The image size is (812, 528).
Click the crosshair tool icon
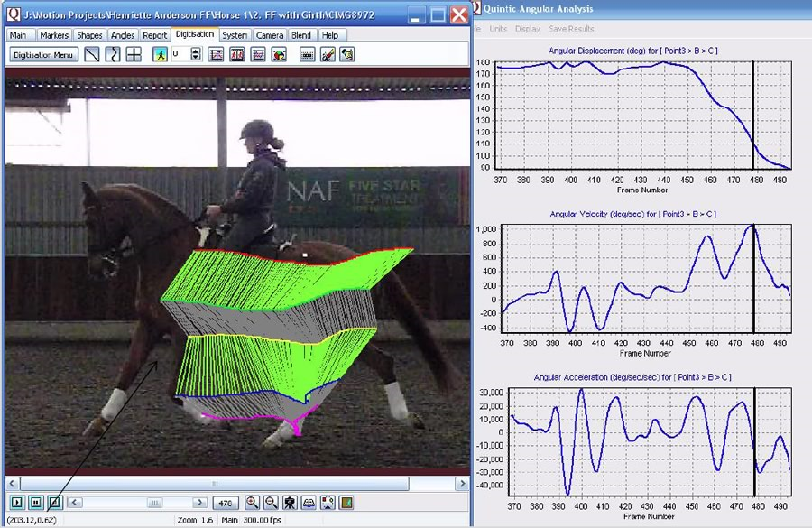[134, 55]
